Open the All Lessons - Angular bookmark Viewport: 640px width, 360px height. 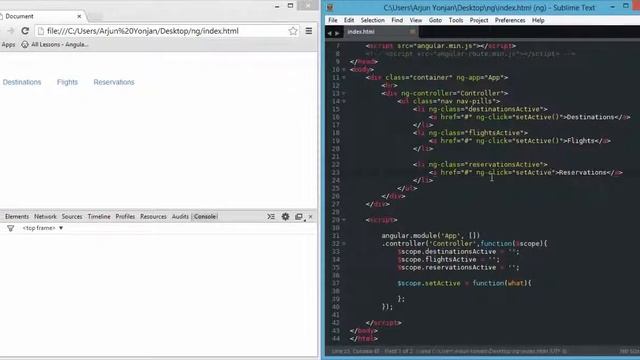(55, 44)
